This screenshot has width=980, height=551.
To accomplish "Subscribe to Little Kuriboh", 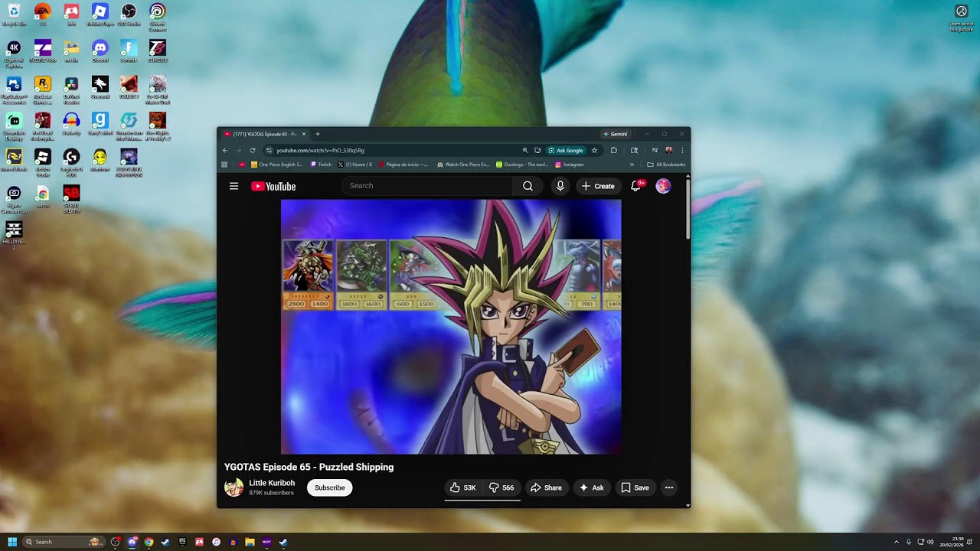I will (330, 487).
